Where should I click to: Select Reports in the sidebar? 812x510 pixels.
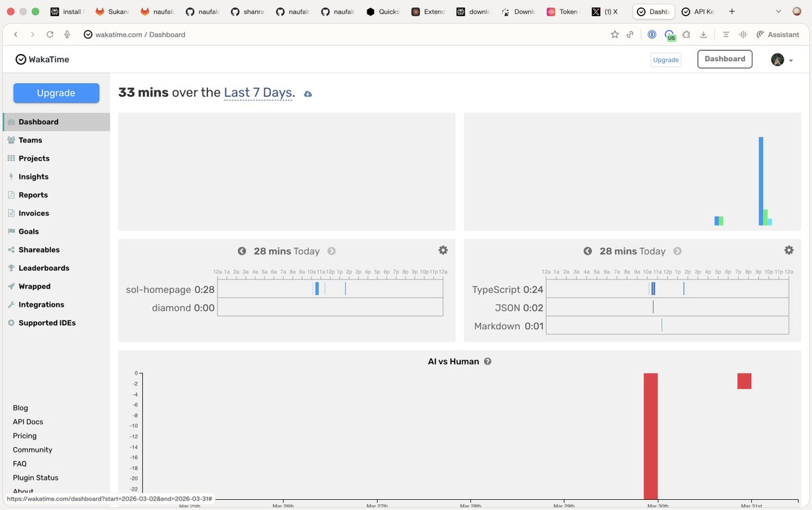33,195
